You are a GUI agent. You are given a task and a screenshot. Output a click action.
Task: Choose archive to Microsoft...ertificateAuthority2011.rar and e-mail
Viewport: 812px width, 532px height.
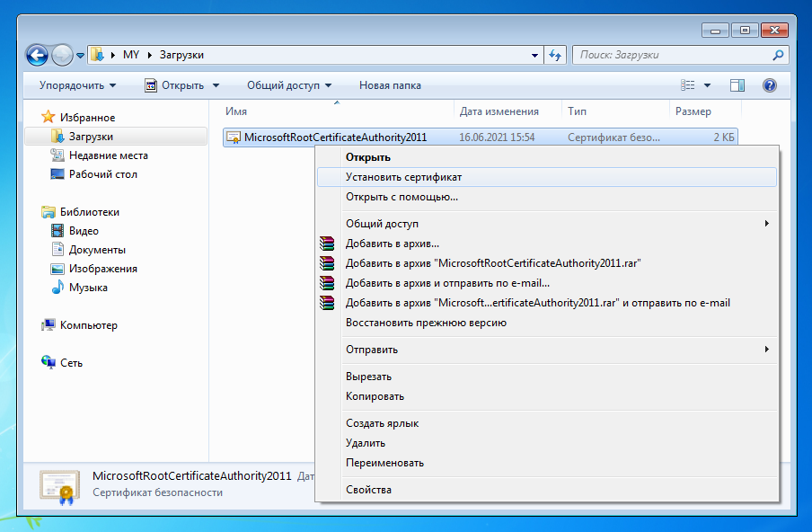pos(546,303)
